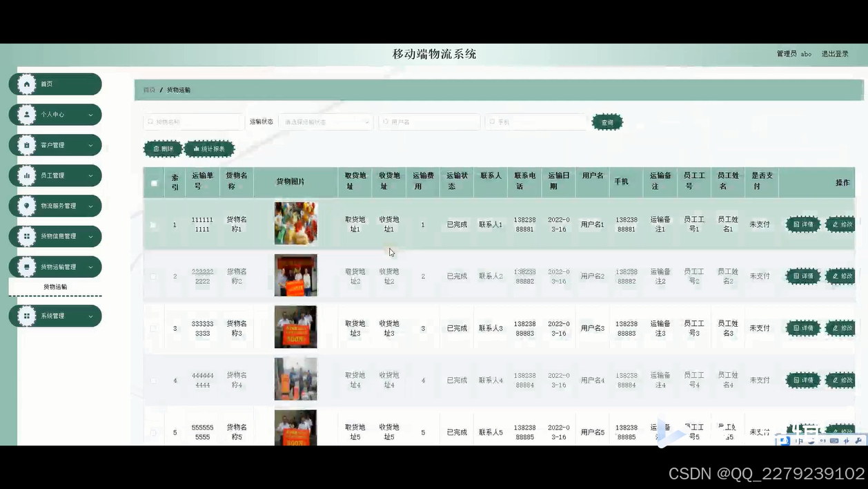Viewport: 868px width, 489px height.
Task: Check the checkbox for row 3
Action: [x=153, y=328]
